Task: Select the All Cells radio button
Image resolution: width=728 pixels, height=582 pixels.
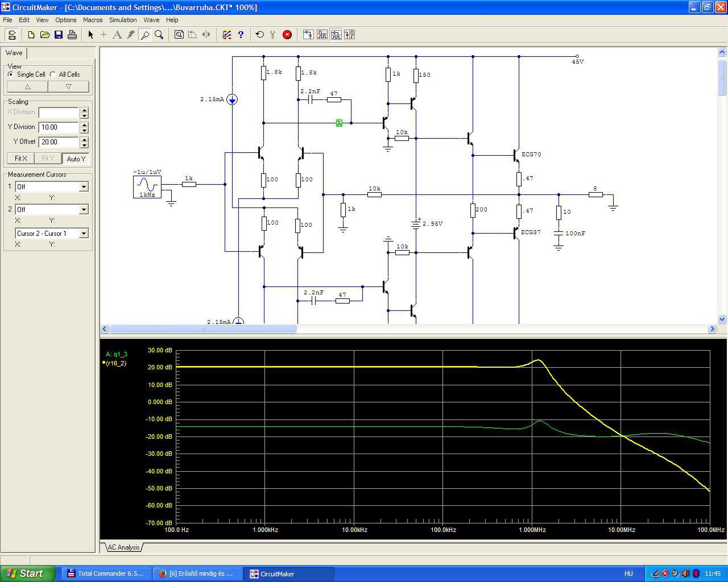Action: tap(53, 74)
